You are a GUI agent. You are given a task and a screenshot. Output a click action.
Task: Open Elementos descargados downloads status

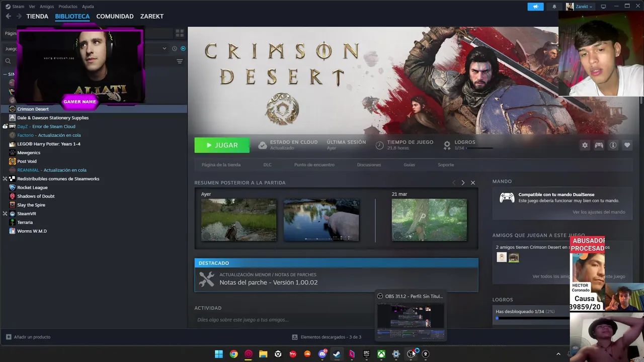[327, 337]
